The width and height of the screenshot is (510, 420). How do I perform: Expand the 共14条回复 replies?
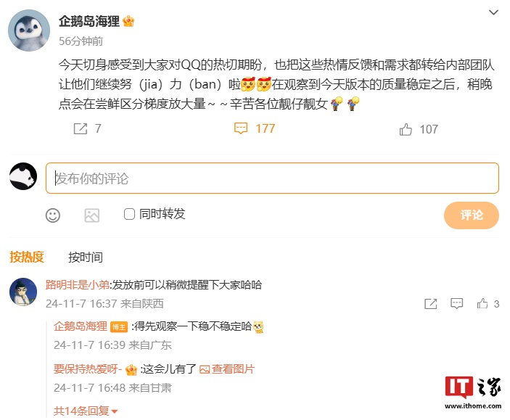click(x=86, y=411)
